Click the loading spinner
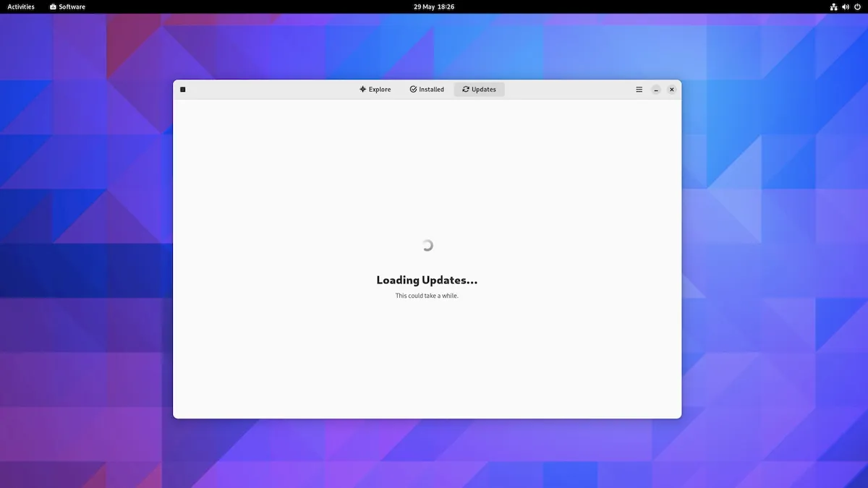 tap(427, 245)
